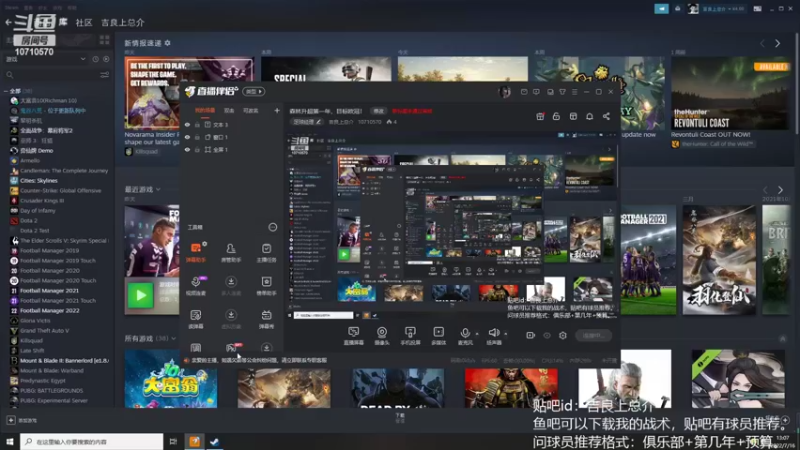The width and height of the screenshot is (800, 450).
Task: Click Windows taskbar search box
Action: [x=92, y=441]
